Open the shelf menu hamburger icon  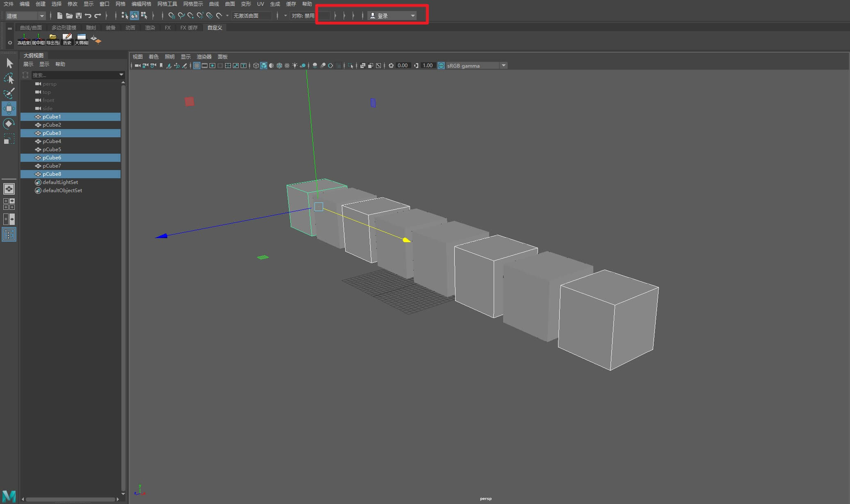pos(10,28)
